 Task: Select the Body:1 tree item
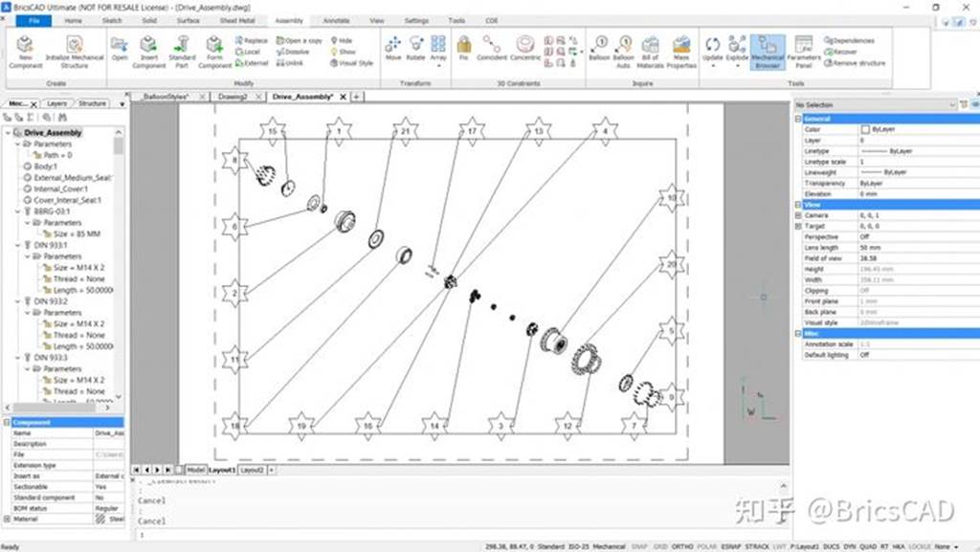click(45, 166)
